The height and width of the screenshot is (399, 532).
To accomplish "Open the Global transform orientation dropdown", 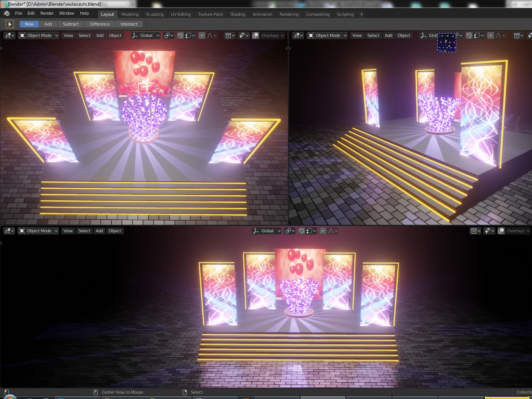I will pos(145,35).
